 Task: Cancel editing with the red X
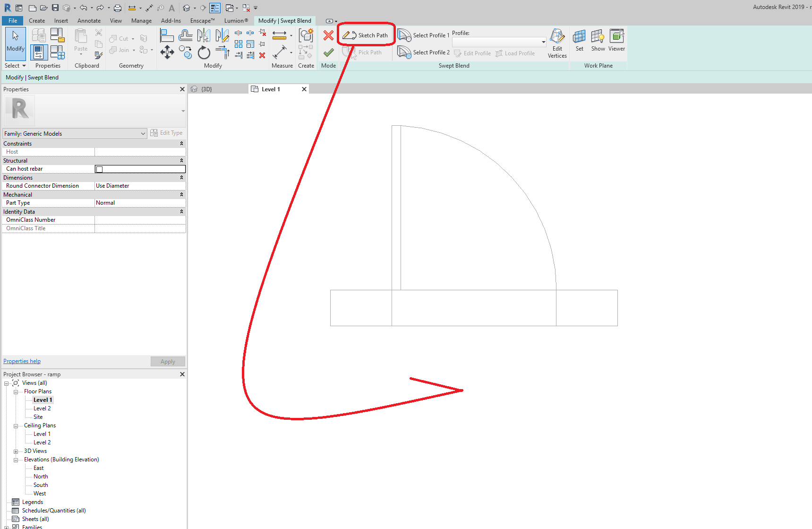pos(328,35)
